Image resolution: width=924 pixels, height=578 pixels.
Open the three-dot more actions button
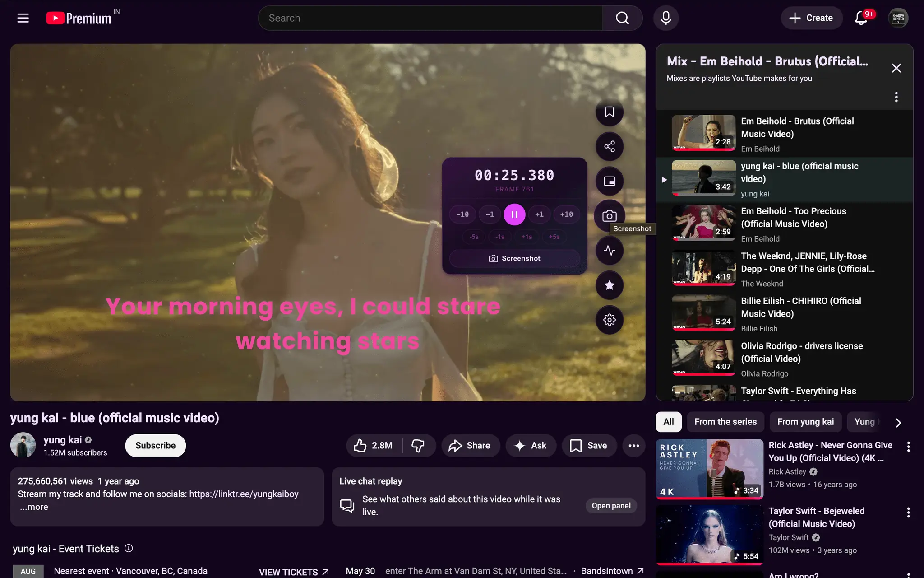(634, 446)
